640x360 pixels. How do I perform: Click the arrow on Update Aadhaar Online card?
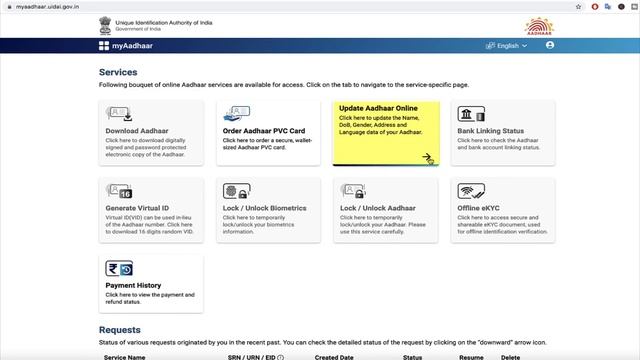[427, 157]
